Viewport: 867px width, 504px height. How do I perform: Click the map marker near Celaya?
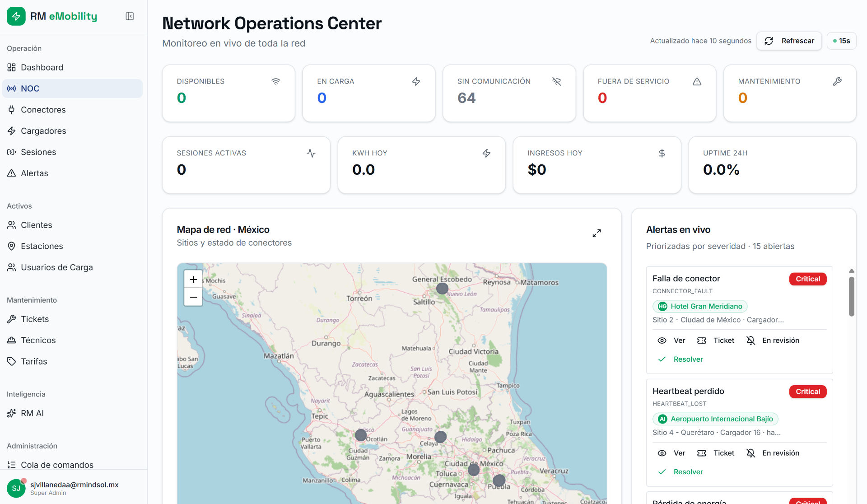(440, 437)
